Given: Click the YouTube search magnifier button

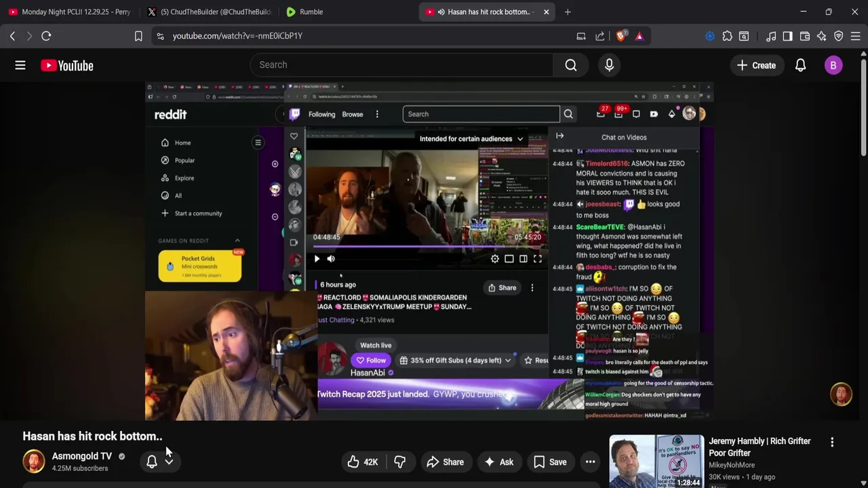Looking at the screenshot, I should coord(571,65).
